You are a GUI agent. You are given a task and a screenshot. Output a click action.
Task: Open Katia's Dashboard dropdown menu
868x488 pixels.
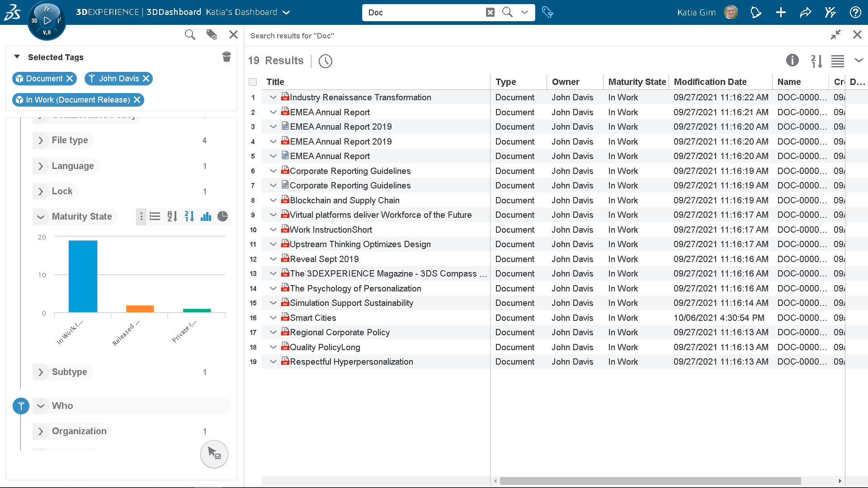pyautogui.click(x=286, y=13)
